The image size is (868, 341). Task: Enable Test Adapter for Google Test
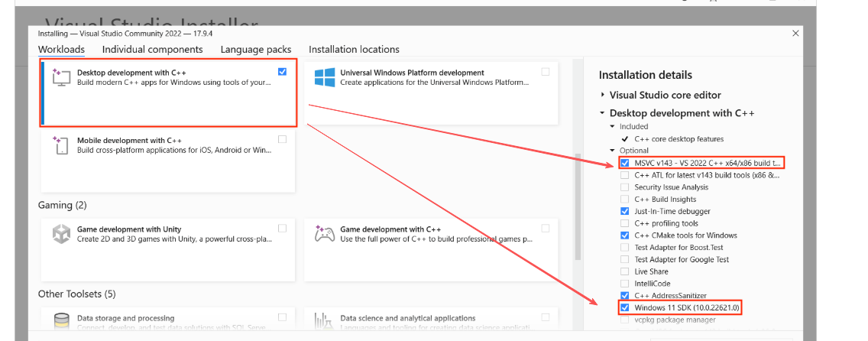(625, 260)
